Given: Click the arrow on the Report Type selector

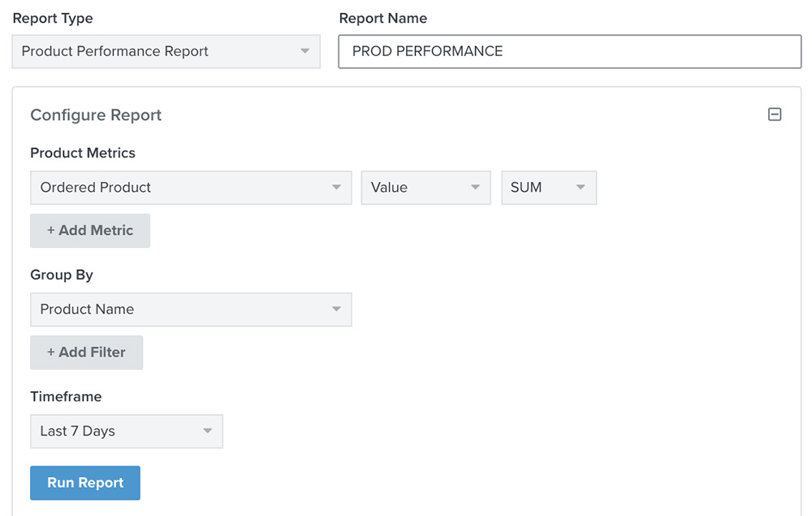Looking at the screenshot, I should tap(306, 51).
